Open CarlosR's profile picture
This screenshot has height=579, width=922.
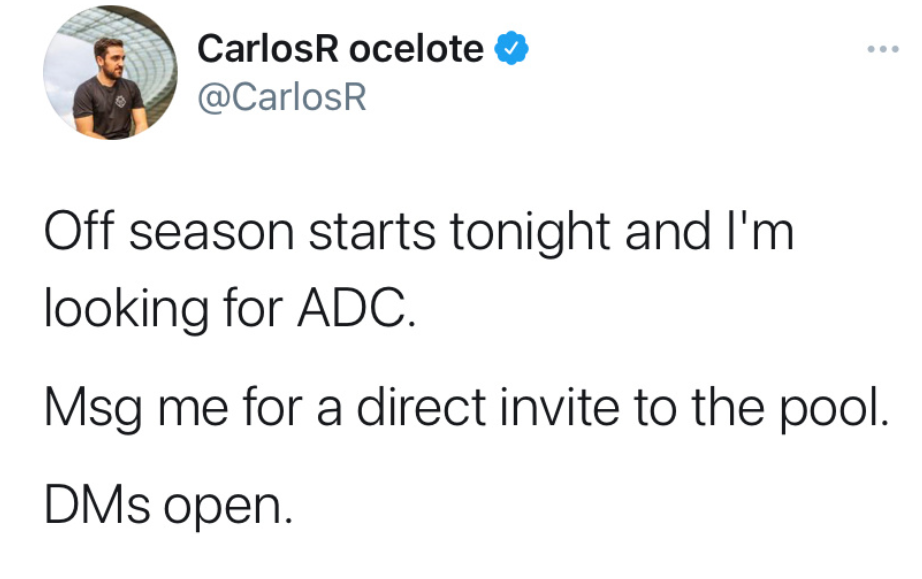click(x=110, y=72)
